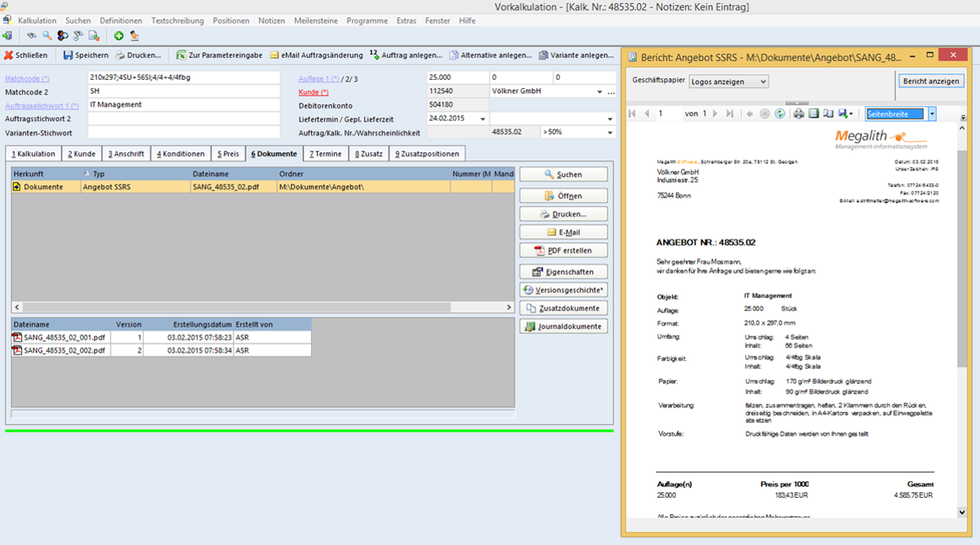This screenshot has width=980, height=545.
Task: Click the magnifying glass search icon
Action: (47, 36)
